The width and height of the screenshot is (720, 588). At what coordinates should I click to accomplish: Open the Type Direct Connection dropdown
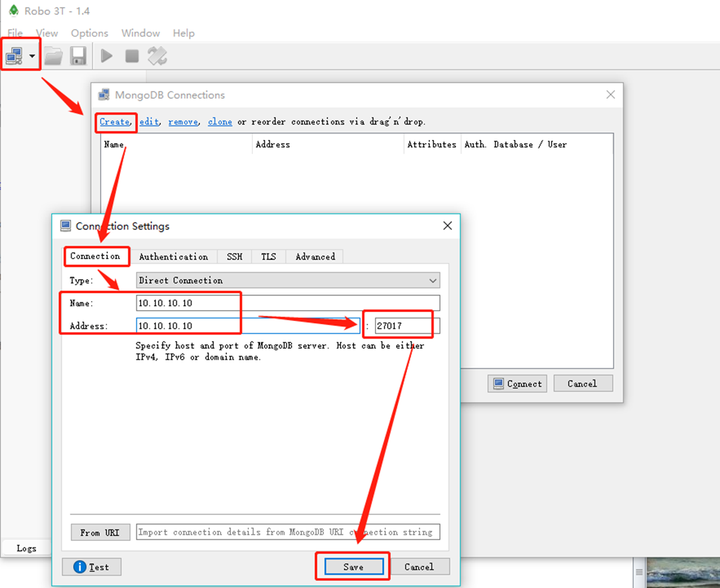click(288, 280)
